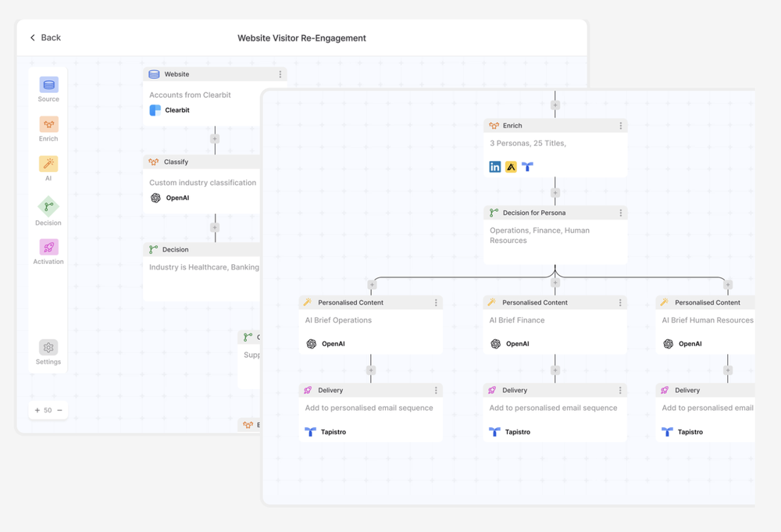The image size is (781, 532).
Task: Click the yellow Apollo icon in Enrich node
Action: pyautogui.click(x=511, y=167)
